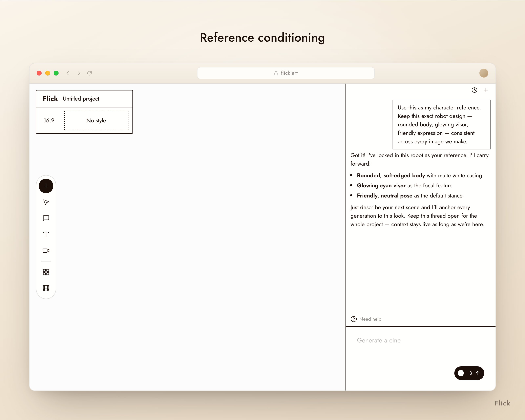The image size is (525, 420).
Task: Open the grid layout view icon
Action: (x=46, y=272)
